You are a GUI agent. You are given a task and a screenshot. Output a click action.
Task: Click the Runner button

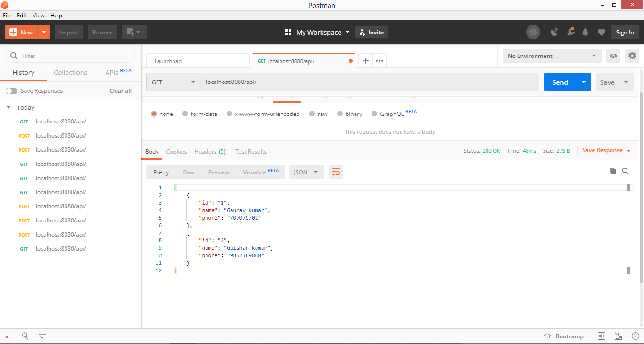click(x=102, y=32)
